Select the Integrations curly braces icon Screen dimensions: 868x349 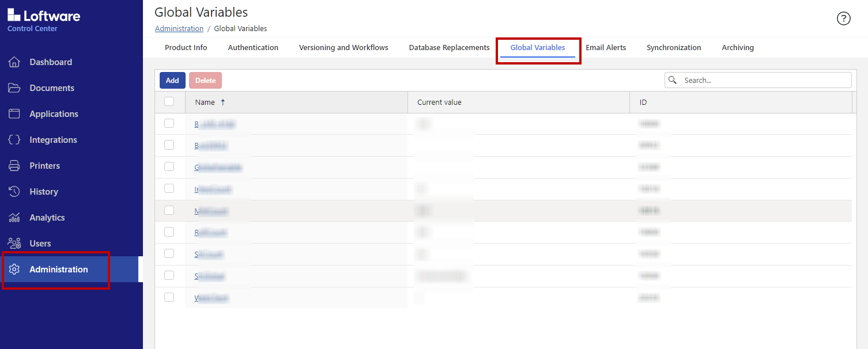(14, 140)
